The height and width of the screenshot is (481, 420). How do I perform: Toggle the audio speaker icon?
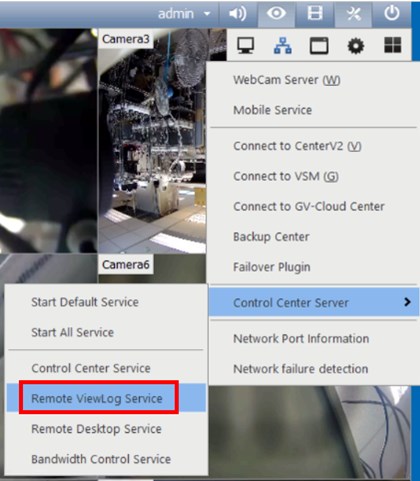coord(238,14)
